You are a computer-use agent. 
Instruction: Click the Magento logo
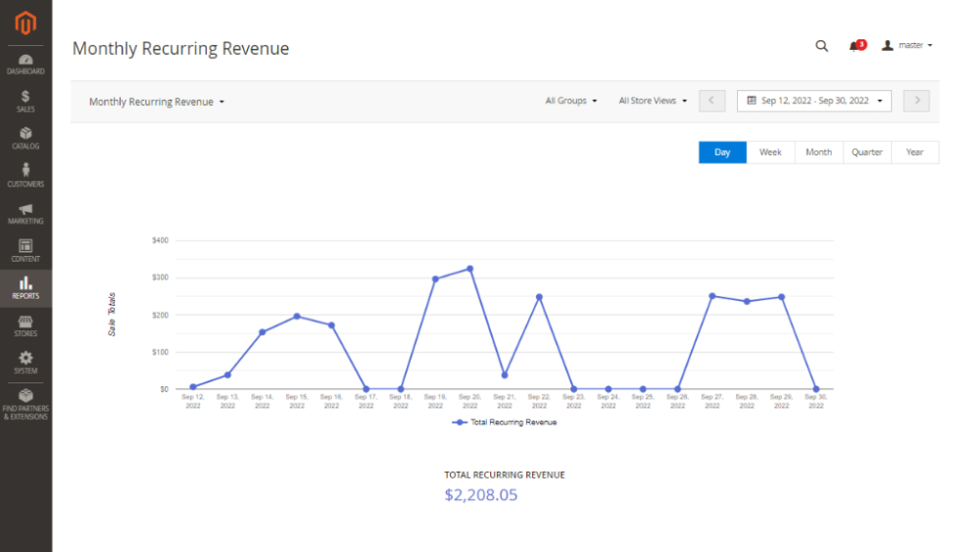coord(25,24)
